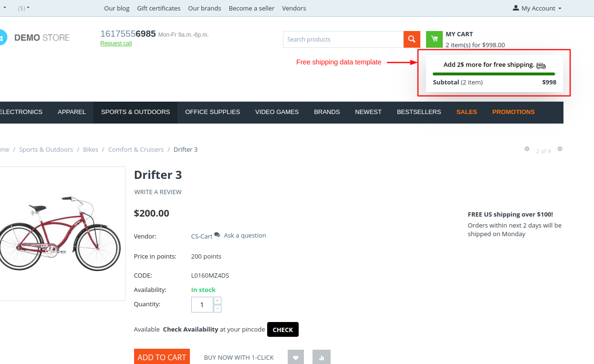Viewport: 594px width, 364px height.
Task: Open the Video Games menu
Action: coord(277,112)
